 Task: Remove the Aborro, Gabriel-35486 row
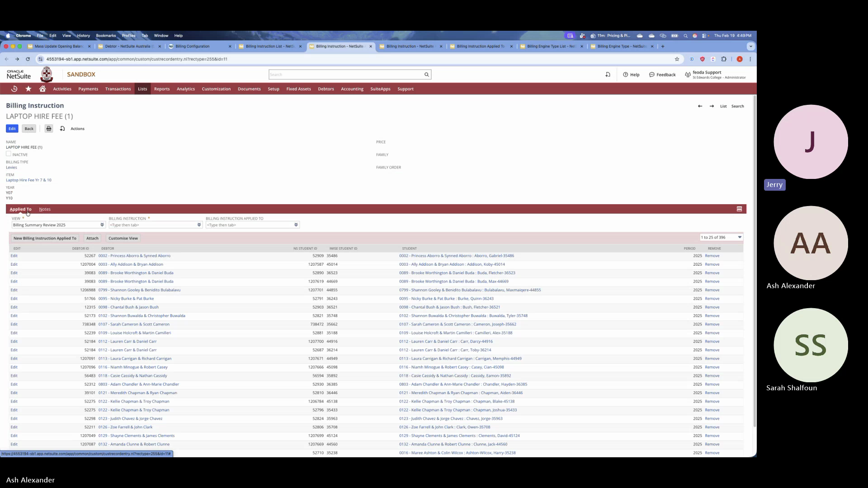pyautogui.click(x=712, y=256)
